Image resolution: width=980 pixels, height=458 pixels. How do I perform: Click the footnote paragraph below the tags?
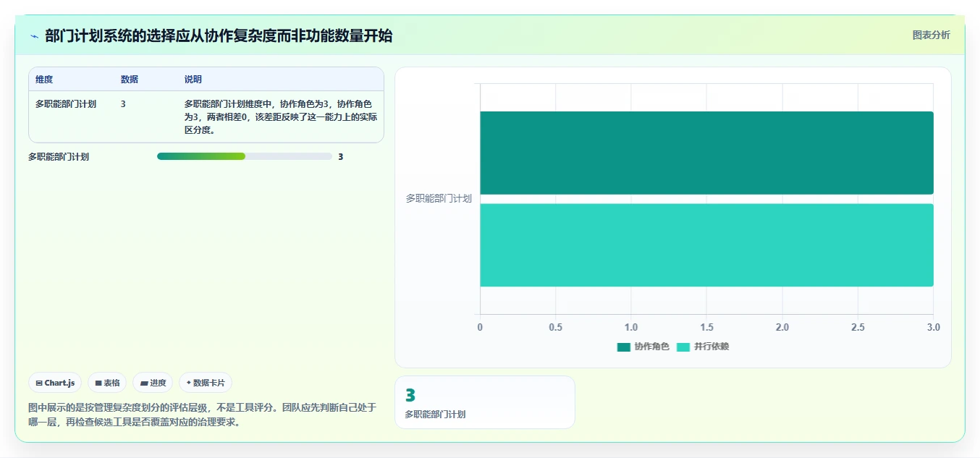pos(203,415)
